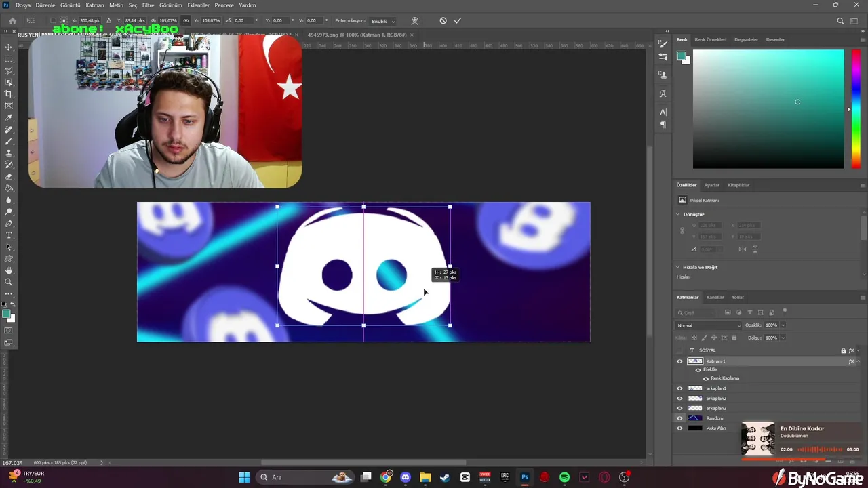Select the Lasso tool
868x488 pixels.
pyautogui.click(x=9, y=70)
